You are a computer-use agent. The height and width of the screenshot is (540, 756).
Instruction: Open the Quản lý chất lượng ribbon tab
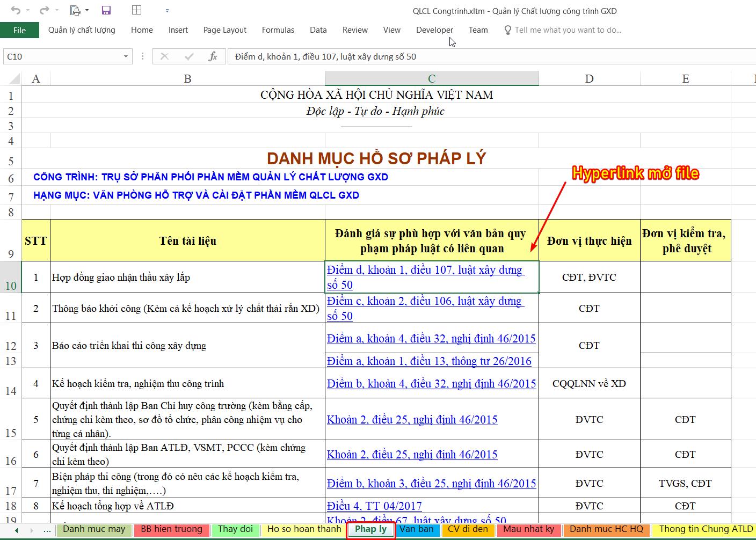coord(82,30)
